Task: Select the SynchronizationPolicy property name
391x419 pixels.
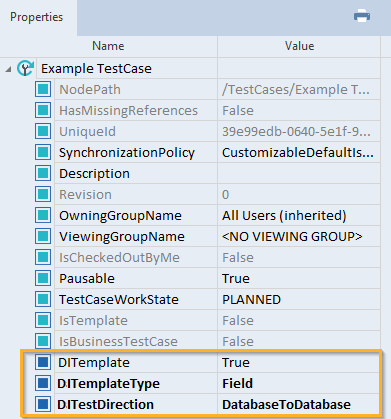Action: [x=127, y=152]
